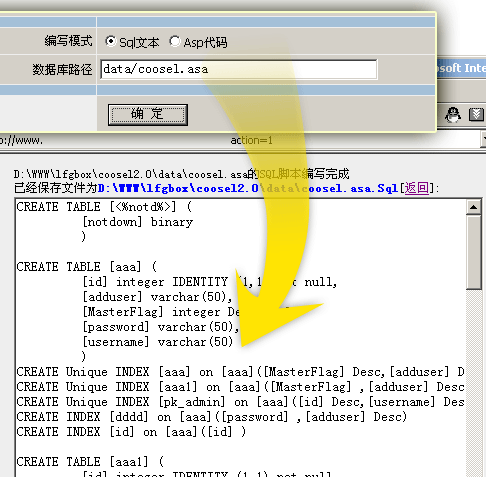Open the address bar dropdown arrow
486x477 pixels.
pyautogui.click(x=484, y=140)
